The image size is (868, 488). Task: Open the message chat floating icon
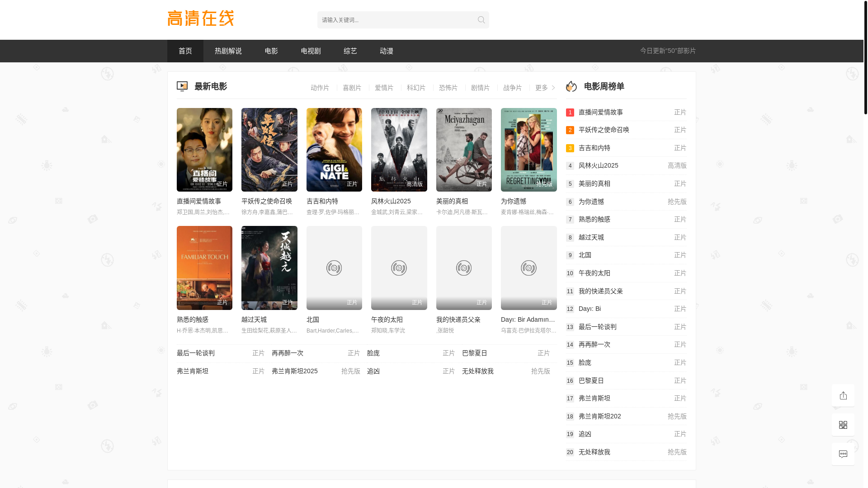click(843, 454)
